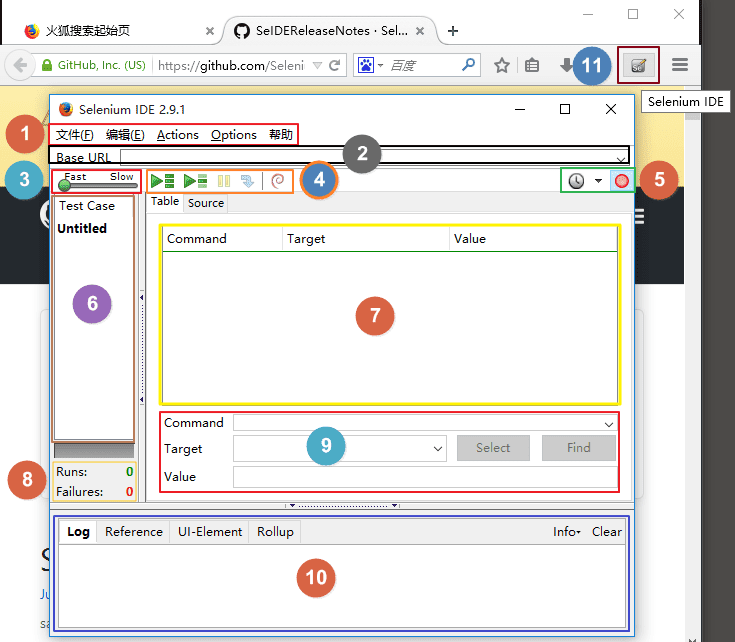
Task: Open the Info log-level filter
Action: click(567, 532)
